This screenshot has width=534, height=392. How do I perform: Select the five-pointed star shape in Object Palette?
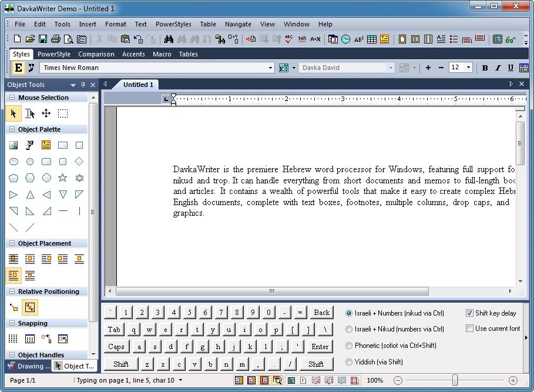tap(63, 178)
